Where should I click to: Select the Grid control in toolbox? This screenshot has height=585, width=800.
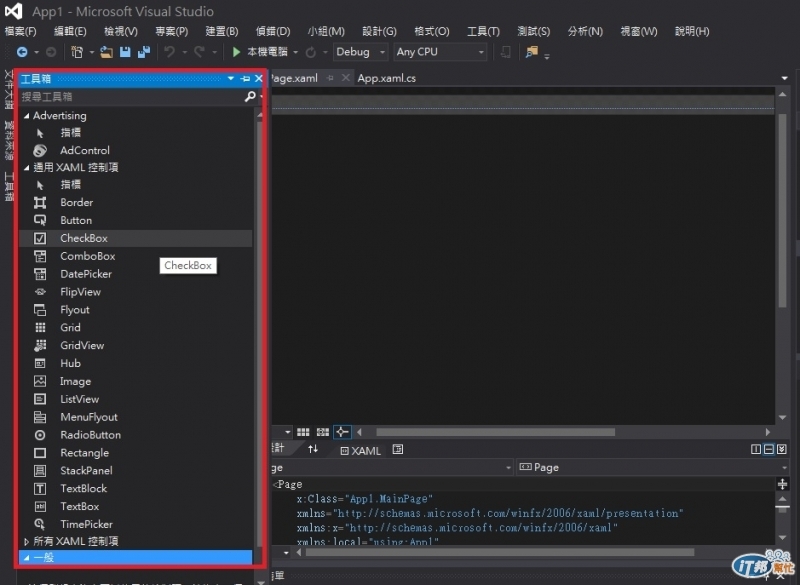[135, 327]
